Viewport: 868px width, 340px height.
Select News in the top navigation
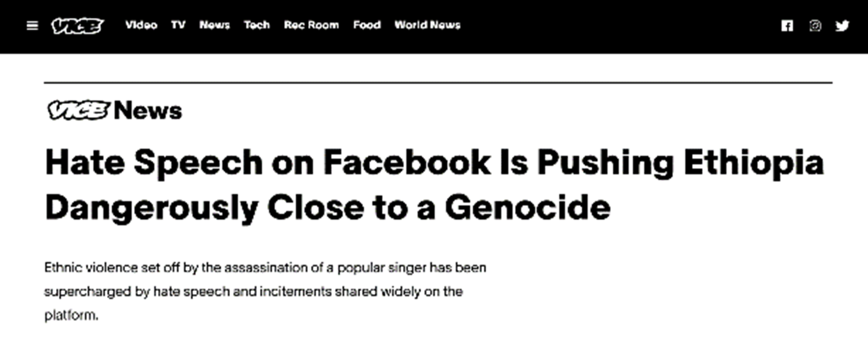[214, 25]
